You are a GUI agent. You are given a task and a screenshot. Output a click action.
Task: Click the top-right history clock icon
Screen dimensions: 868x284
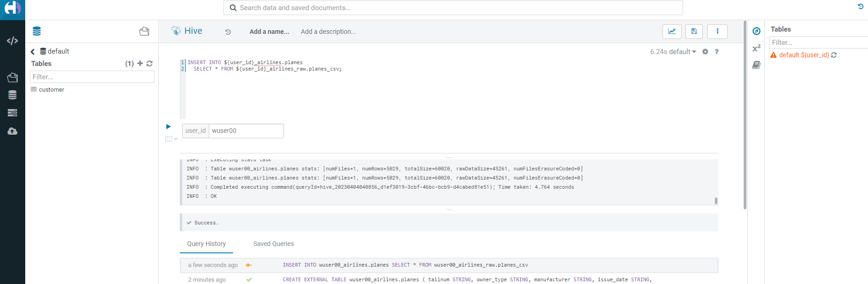pyautogui.click(x=861, y=6)
